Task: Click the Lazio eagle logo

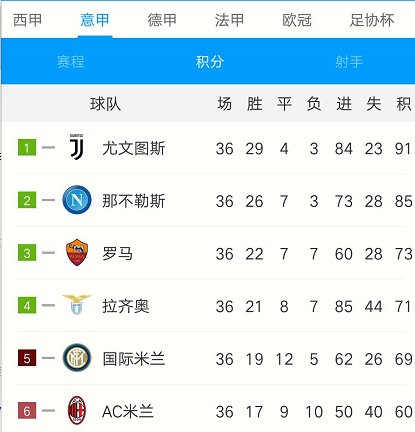Action: click(77, 305)
